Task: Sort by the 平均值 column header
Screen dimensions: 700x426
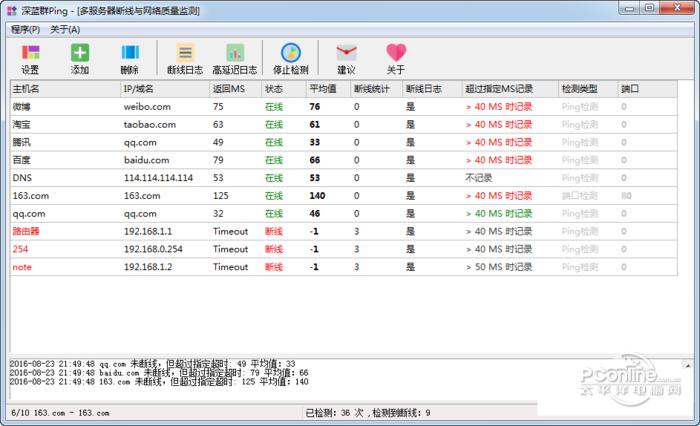Action: click(x=328, y=89)
